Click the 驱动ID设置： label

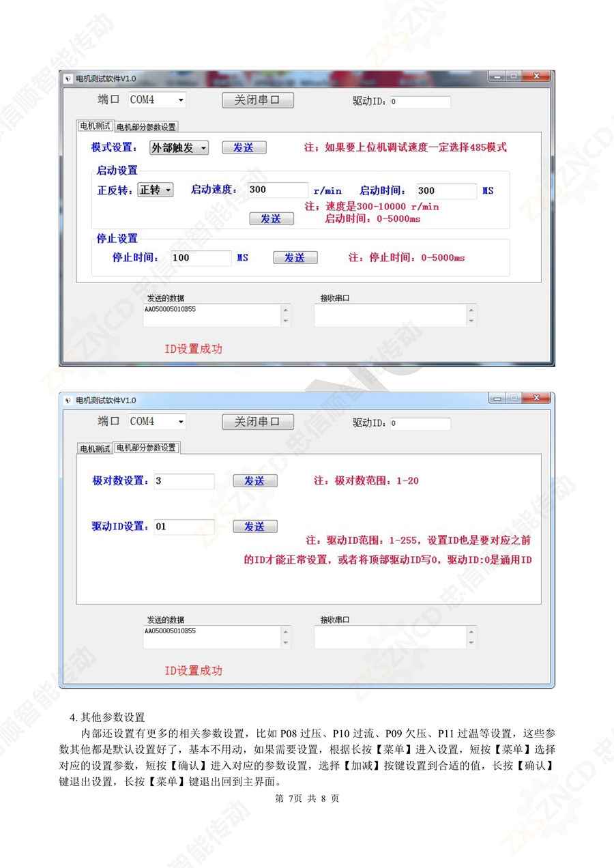(x=121, y=527)
